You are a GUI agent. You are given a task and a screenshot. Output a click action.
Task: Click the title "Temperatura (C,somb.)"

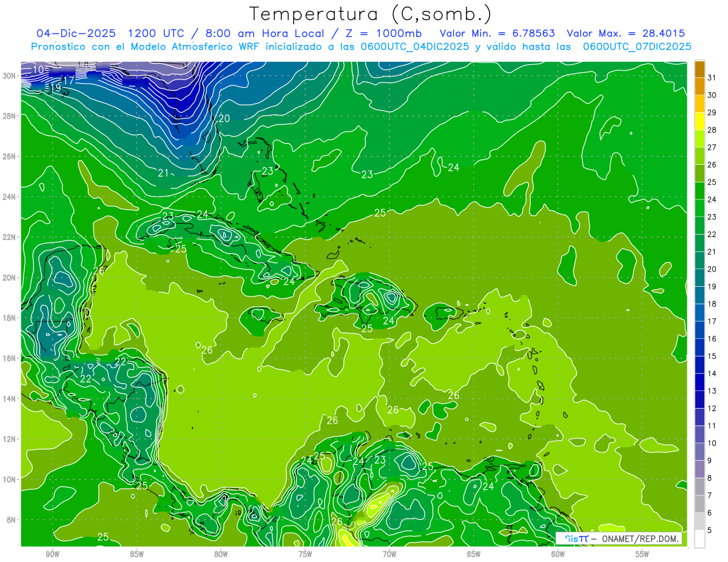(x=370, y=15)
